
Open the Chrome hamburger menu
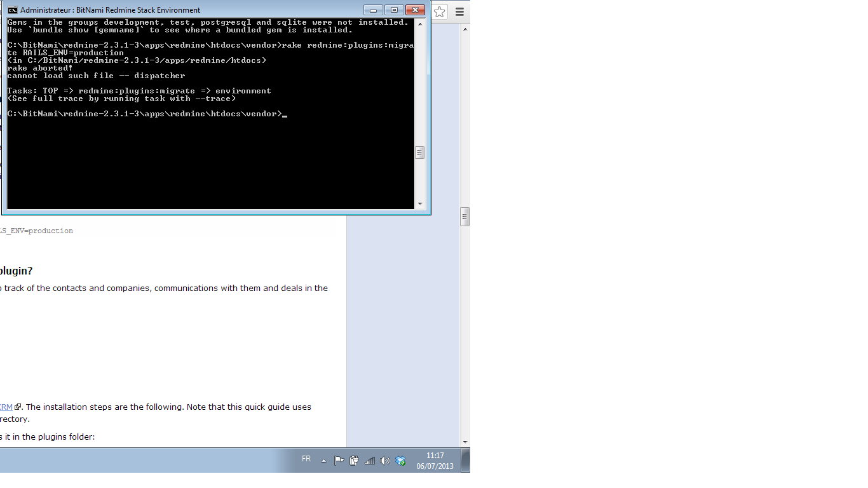459,11
